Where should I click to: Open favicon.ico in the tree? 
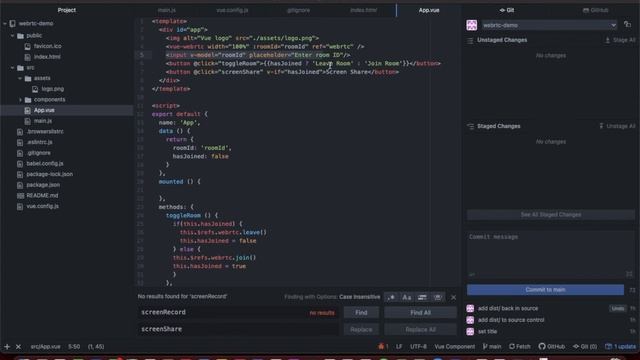coord(47,47)
